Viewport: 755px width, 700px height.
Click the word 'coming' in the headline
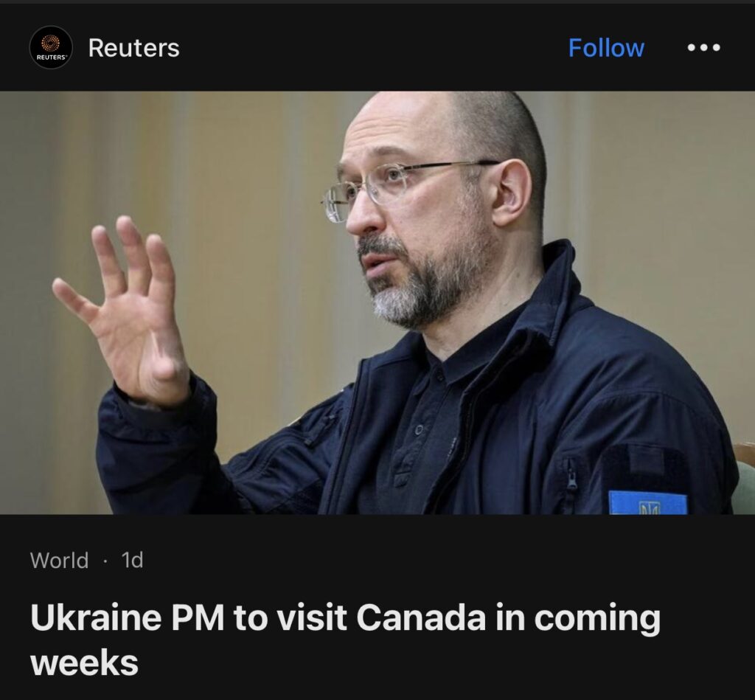coord(597,619)
